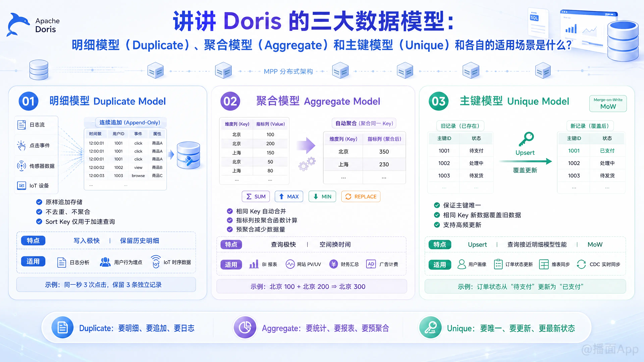Click the checkmark beside 相同 Key 自动合并
This screenshot has height=362, width=644.
[230, 211]
